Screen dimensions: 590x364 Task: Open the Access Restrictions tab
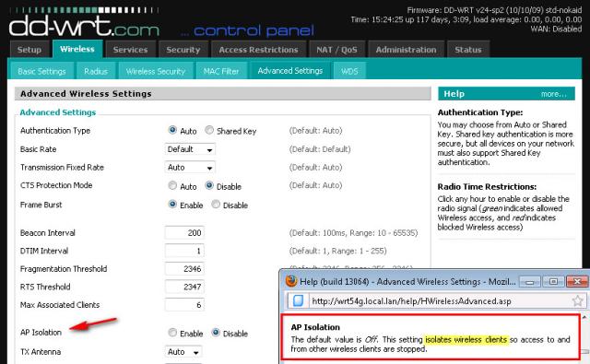click(258, 50)
